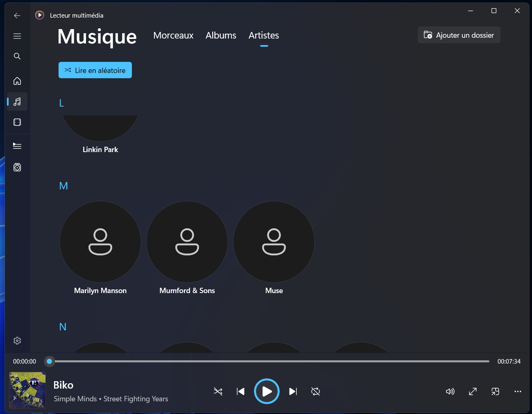Viewport: 532px width, 414px height.
Task: Open the Mumford & Sons artist avatar
Action: pos(187,242)
